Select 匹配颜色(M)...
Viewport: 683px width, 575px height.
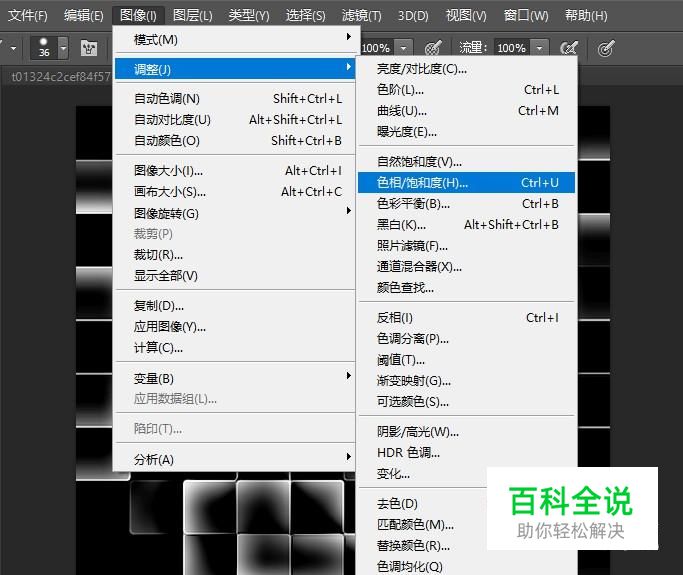point(423,524)
